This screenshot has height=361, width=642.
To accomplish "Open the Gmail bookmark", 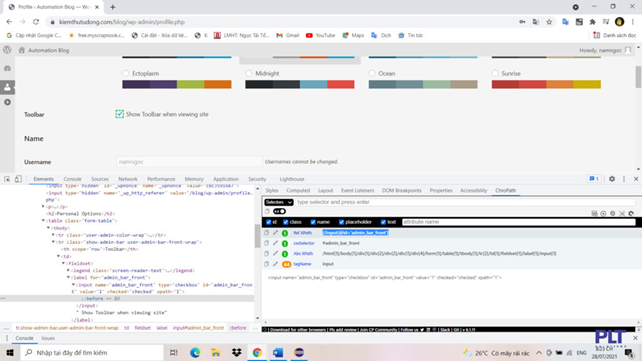I will [288, 35].
